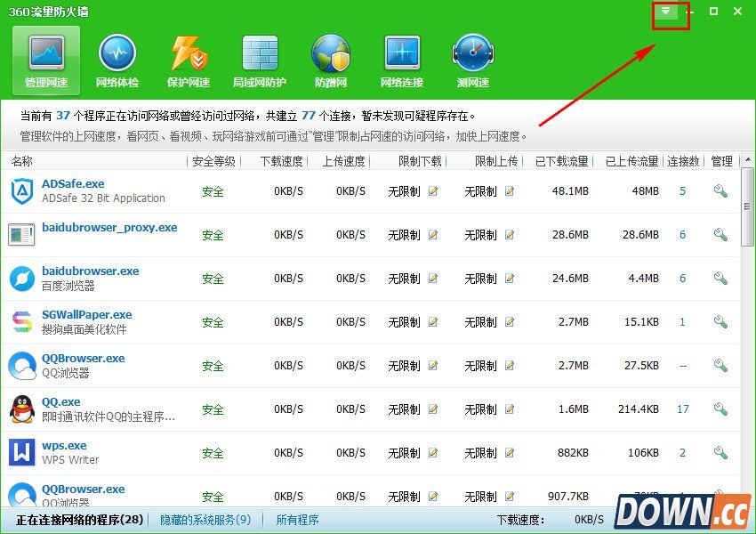Edit download limit for ADSafe.exe
The width and height of the screenshot is (756, 534).
coord(433,191)
